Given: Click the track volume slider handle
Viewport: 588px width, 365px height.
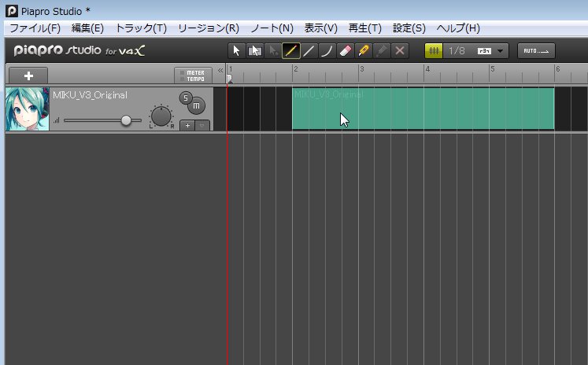Looking at the screenshot, I should click(126, 120).
